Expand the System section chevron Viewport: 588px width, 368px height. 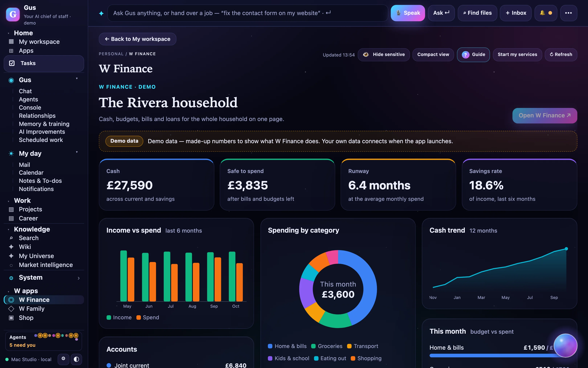pos(78,278)
